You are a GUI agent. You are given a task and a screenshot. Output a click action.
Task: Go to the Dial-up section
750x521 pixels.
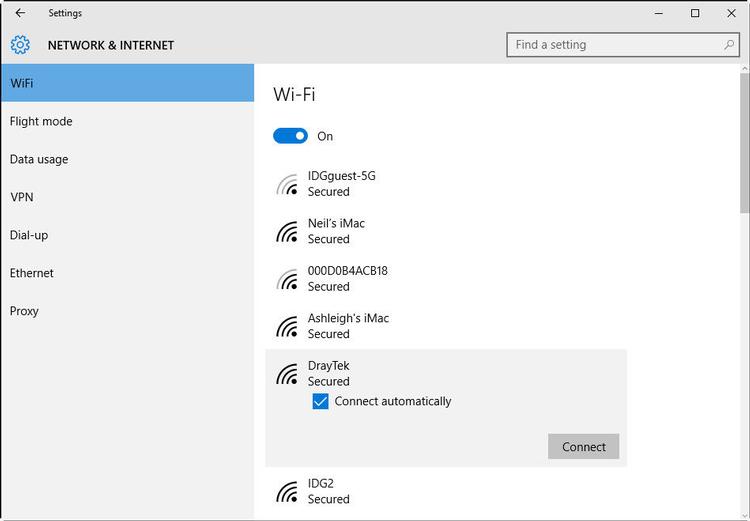click(29, 235)
